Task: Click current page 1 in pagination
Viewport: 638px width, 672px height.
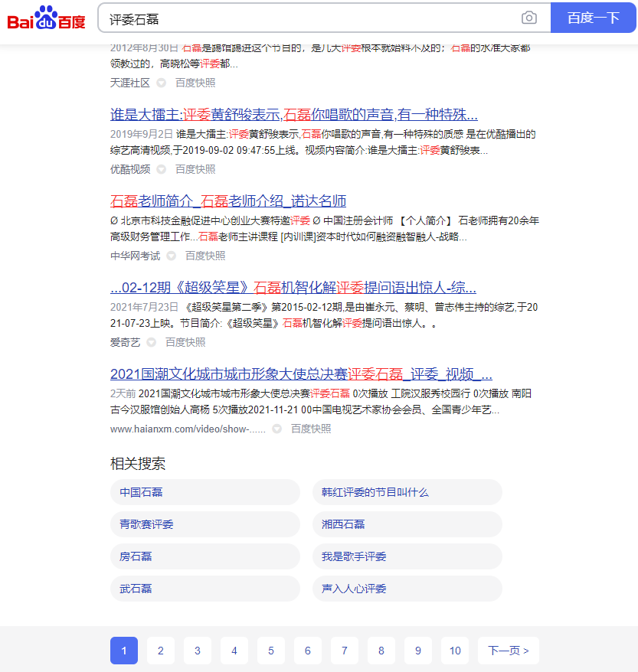Action: (124, 651)
